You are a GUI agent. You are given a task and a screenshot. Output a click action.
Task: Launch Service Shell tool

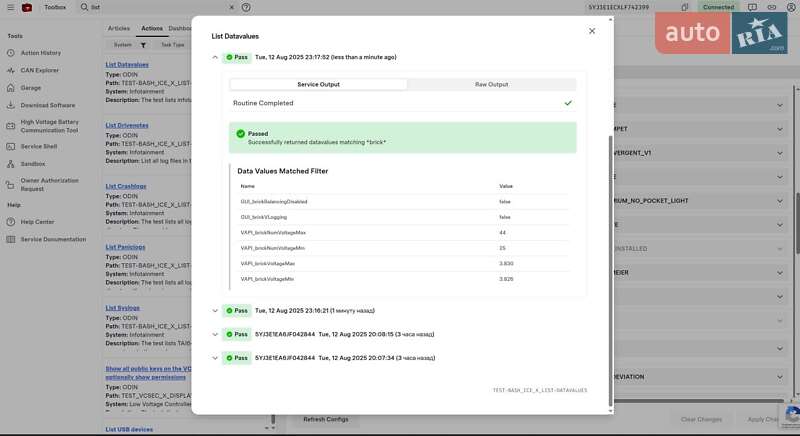(x=38, y=146)
